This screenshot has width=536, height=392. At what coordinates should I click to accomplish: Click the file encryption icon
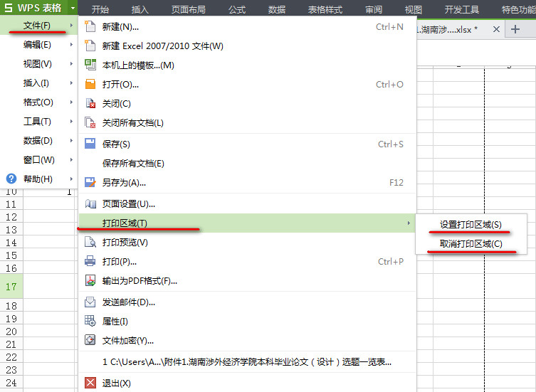point(90,340)
